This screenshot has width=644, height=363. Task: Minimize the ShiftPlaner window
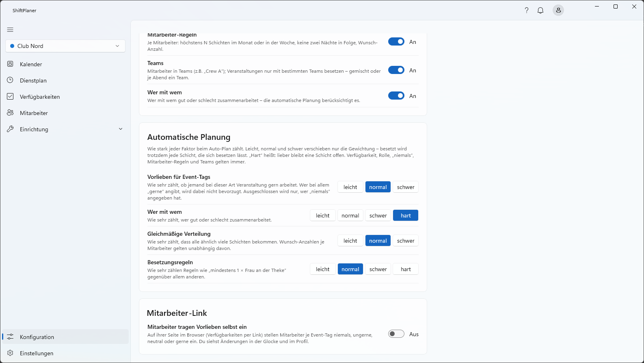tap(597, 7)
